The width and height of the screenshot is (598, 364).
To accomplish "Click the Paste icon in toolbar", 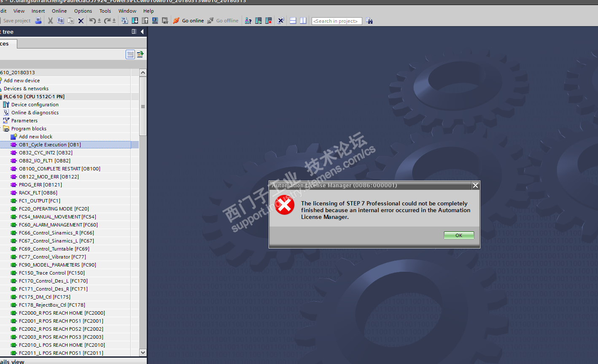I will [71, 21].
